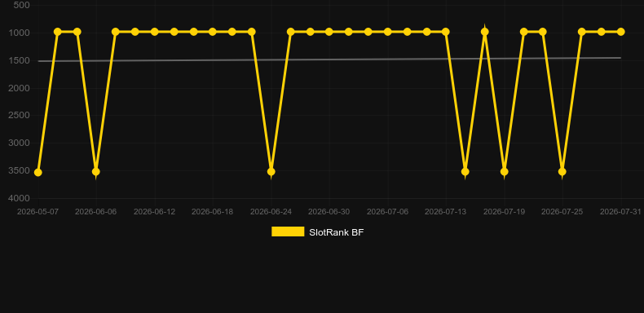This screenshot has height=313, width=644.
Task: Select the data point at 2026-06-18
Action: pyautogui.click(x=212, y=32)
